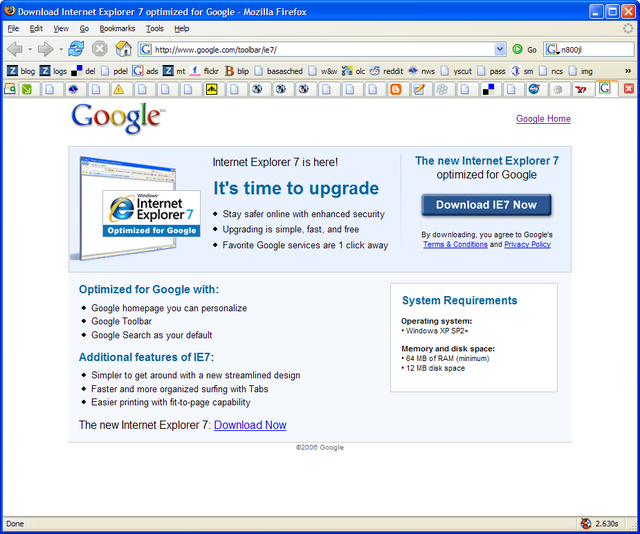Show more bookmarks via the chevron

628,71
